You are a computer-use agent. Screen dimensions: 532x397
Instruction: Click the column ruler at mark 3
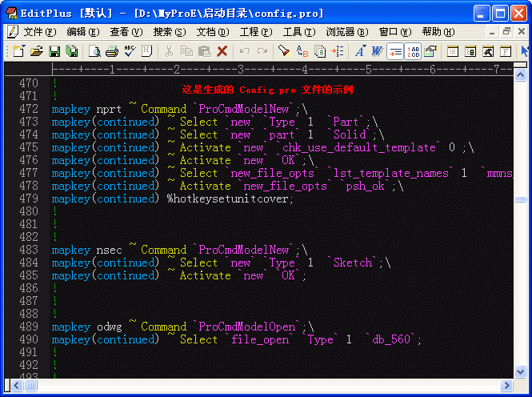(x=240, y=70)
